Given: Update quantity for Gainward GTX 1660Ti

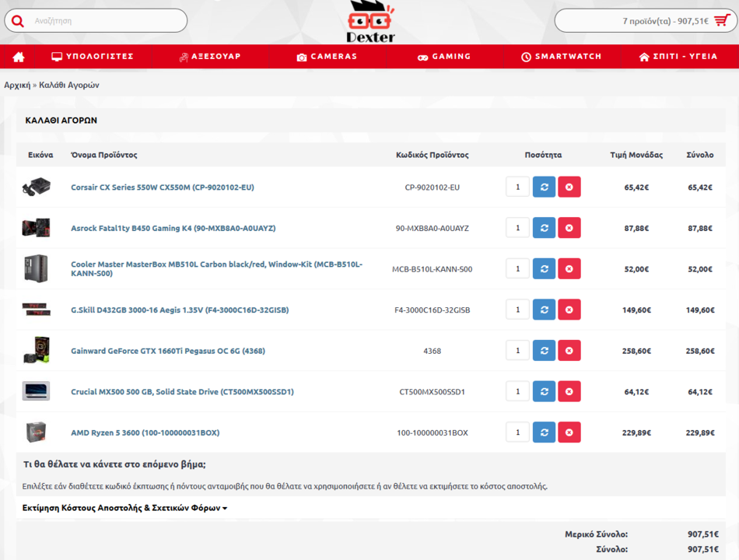Looking at the screenshot, I should [544, 350].
